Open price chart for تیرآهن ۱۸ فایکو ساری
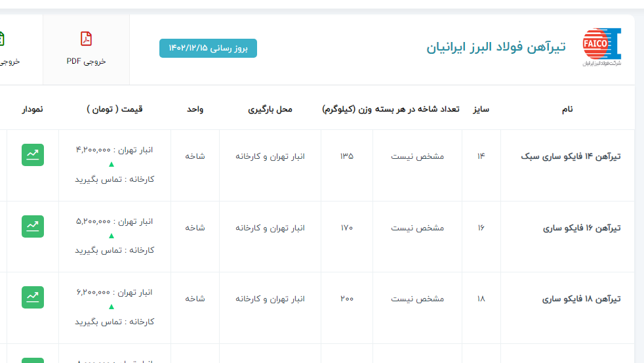This screenshot has width=644, height=363. [x=33, y=297]
